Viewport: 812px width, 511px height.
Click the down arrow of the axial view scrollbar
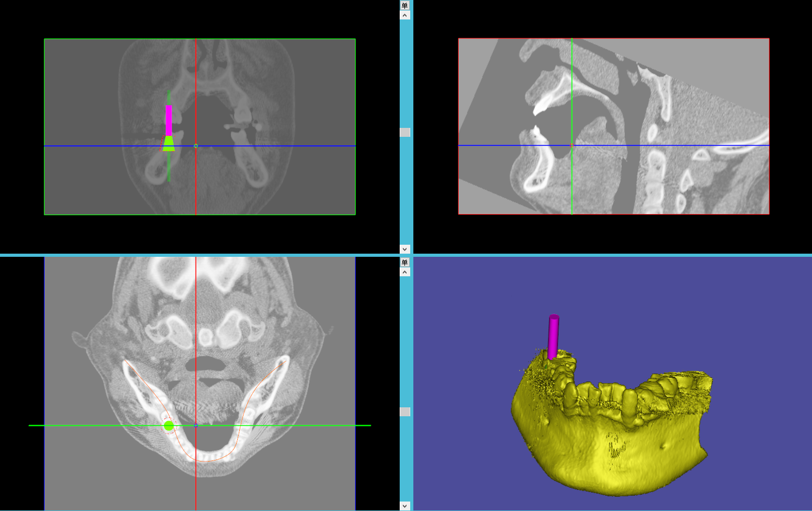point(404,506)
